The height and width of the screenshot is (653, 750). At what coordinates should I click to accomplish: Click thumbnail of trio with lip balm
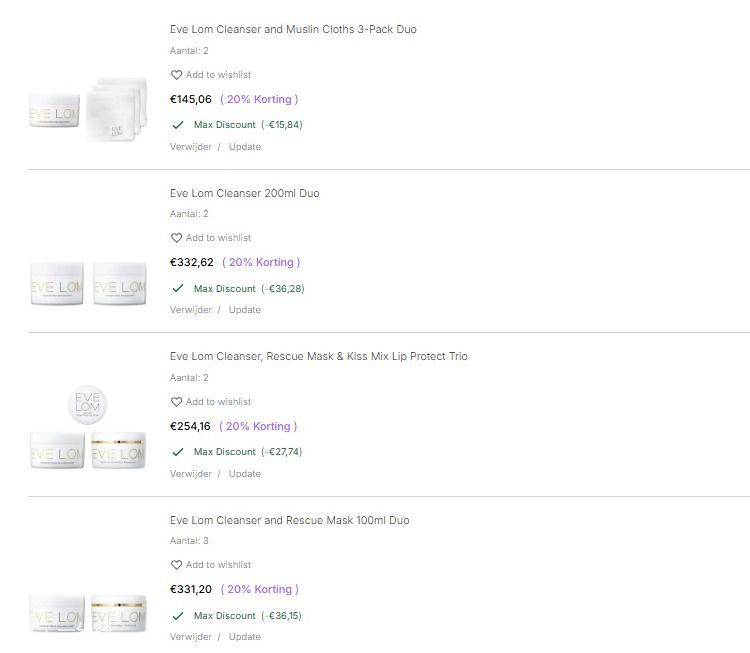coord(88,430)
